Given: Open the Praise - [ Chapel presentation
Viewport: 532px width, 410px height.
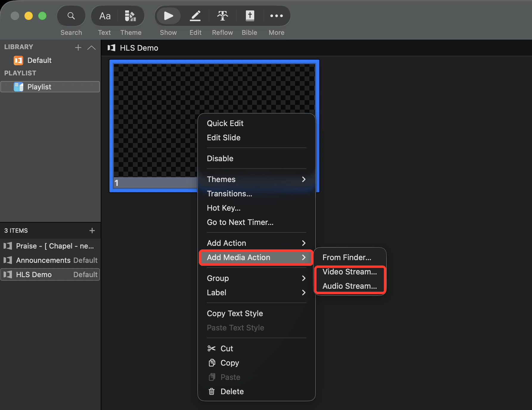Looking at the screenshot, I should tap(50, 246).
